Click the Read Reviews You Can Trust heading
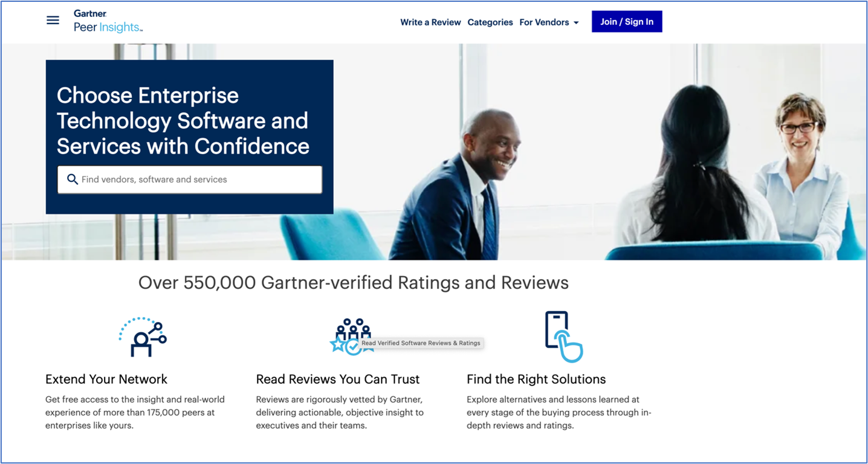 click(x=338, y=379)
